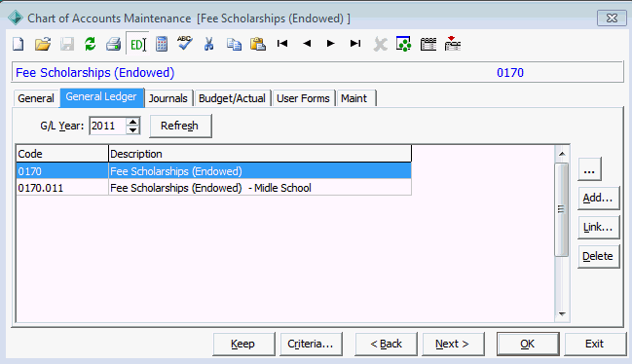
Task: Jump to the first record arrow
Action: coord(282,43)
